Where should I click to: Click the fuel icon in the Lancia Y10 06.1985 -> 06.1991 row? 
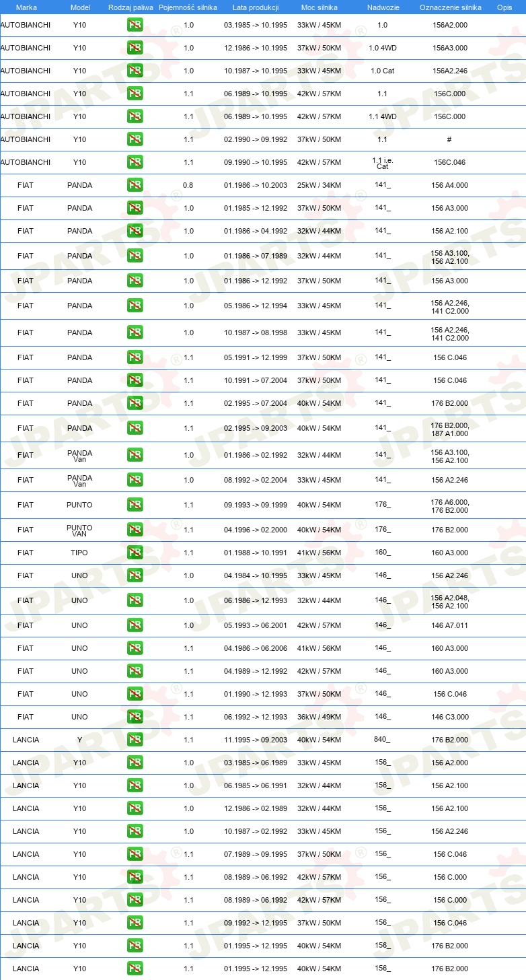(x=135, y=785)
